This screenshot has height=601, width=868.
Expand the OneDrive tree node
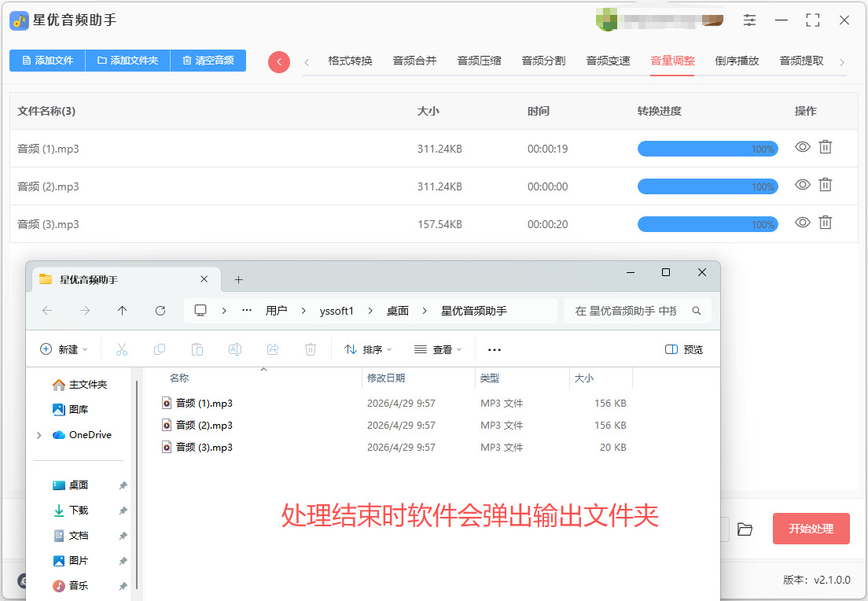(39, 435)
